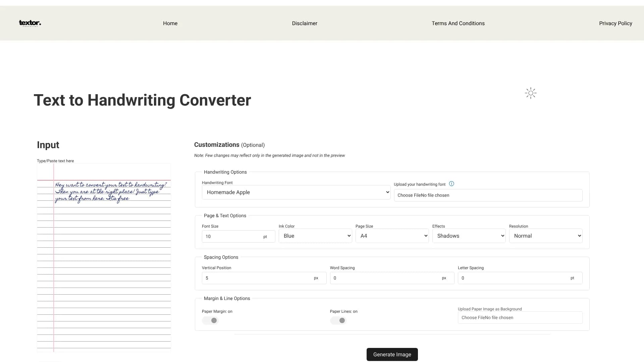
Task: Disable the Paper Margin toggle
Action: tap(210, 320)
